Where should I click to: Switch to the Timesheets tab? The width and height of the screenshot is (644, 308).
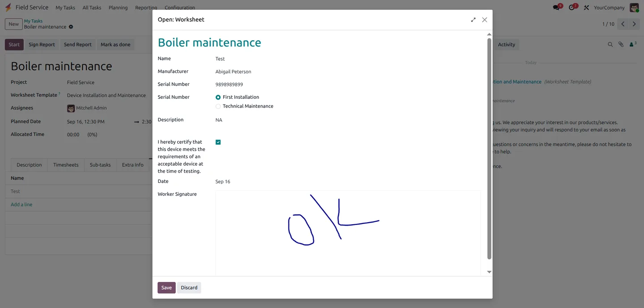point(66,165)
